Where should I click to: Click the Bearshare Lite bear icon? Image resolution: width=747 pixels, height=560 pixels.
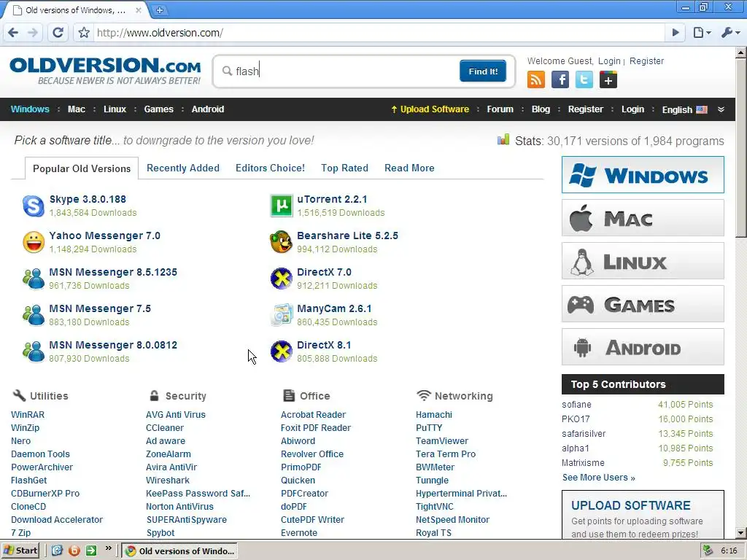tap(281, 242)
